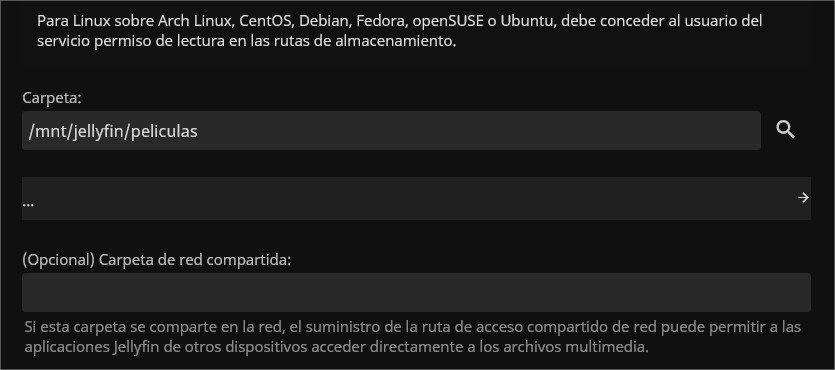Click the word "openSUSE" in the note
Screen dimensions: 835x370
click(x=441, y=21)
